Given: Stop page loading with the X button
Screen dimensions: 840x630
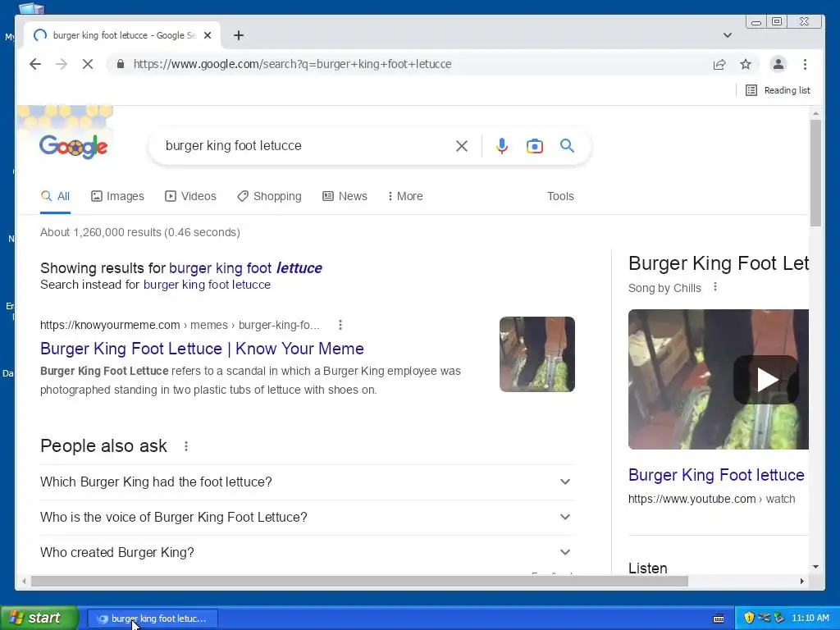Looking at the screenshot, I should click(88, 64).
